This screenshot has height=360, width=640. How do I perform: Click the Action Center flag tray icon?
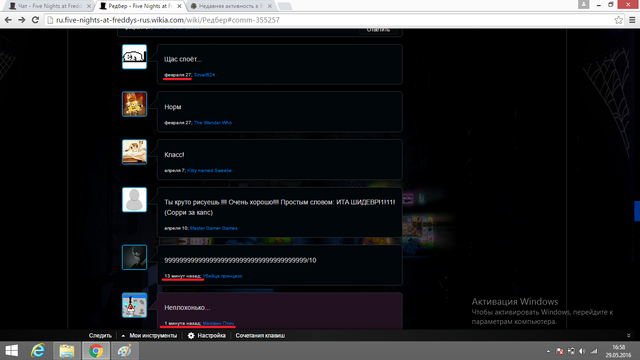560,351
